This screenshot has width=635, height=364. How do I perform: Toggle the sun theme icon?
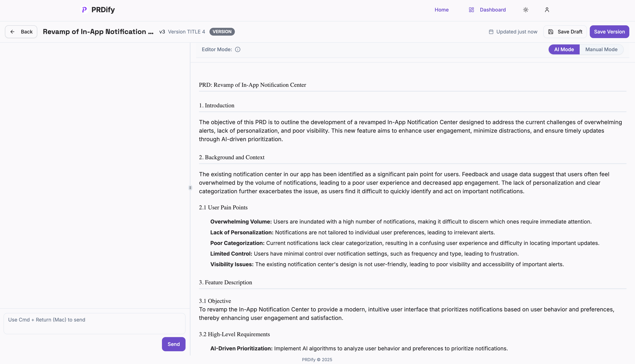pos(525,10)
